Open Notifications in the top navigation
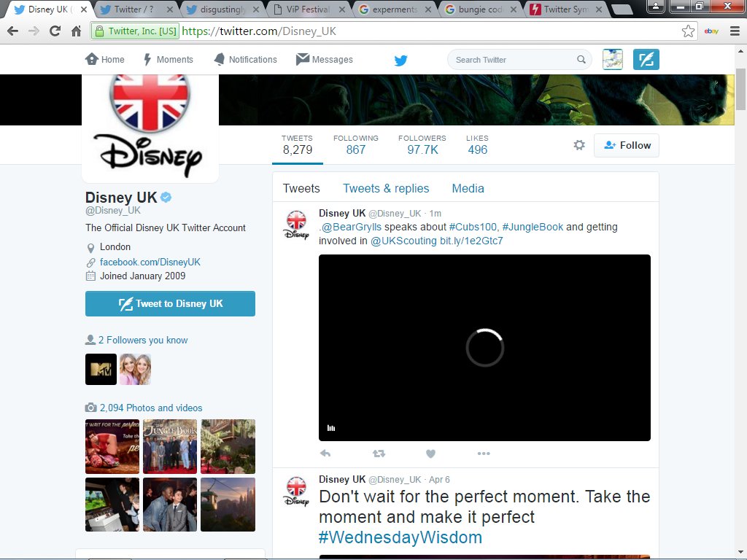This screenshot has width=747, height=560. pyautogui.click(x=245, y=60)
